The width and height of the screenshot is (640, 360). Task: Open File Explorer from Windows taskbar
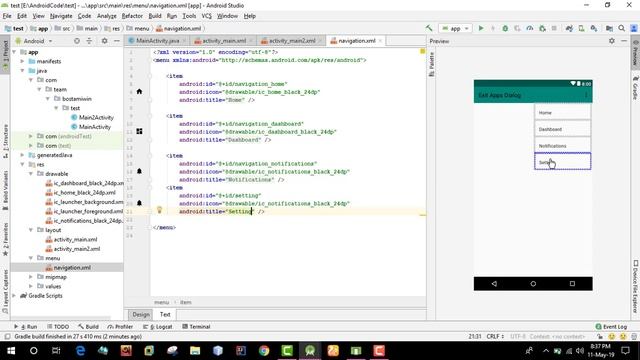[195, 351]
